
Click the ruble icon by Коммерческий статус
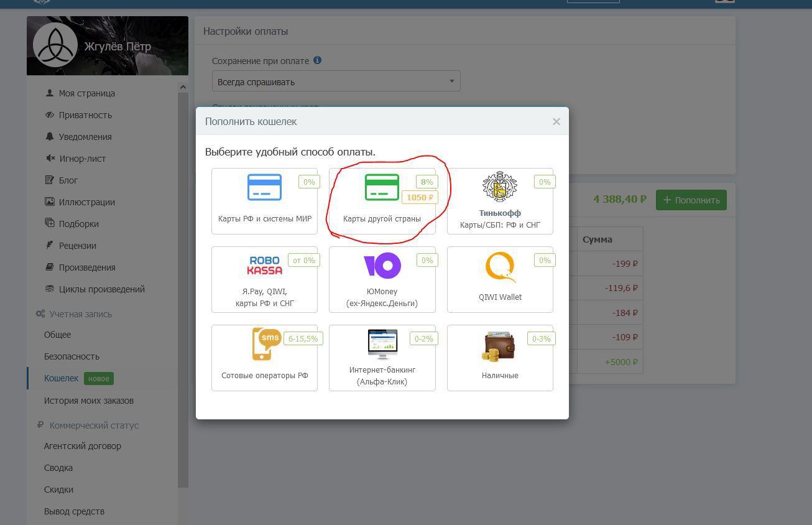click(x=40, y=425)
